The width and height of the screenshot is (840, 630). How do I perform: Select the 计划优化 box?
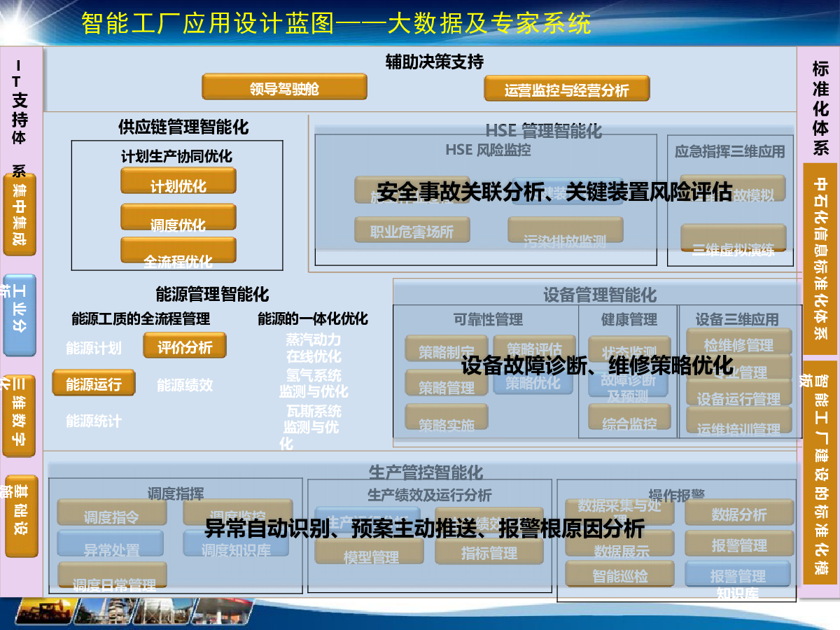tap(178, 181)
